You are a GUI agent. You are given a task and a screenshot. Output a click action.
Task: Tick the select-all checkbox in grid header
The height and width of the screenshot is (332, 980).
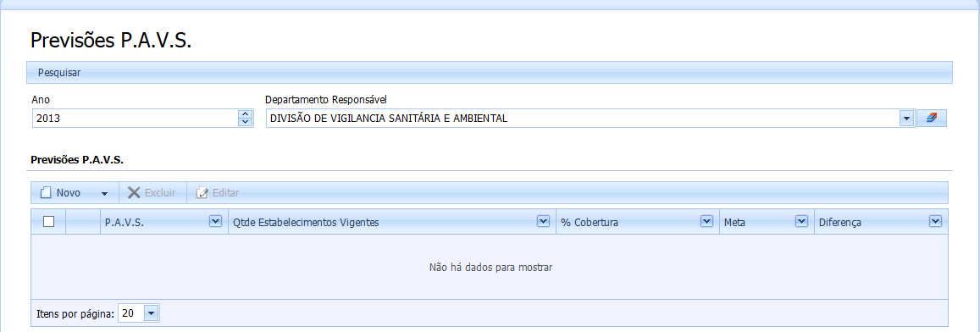click(x=49, y=221)
